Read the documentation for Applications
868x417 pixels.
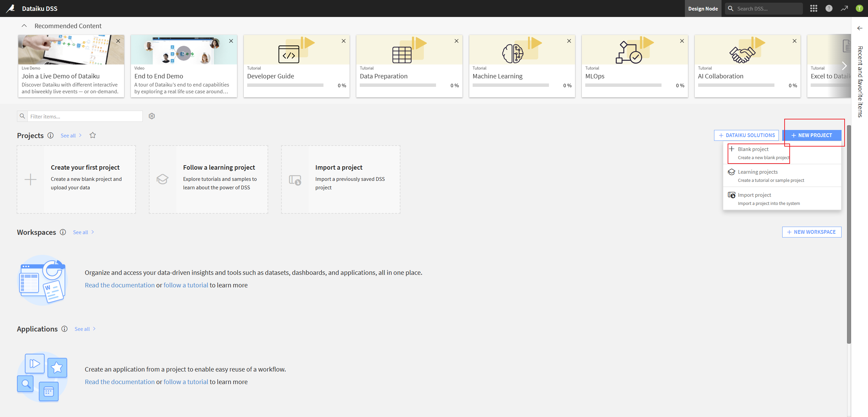pos(120,382)
